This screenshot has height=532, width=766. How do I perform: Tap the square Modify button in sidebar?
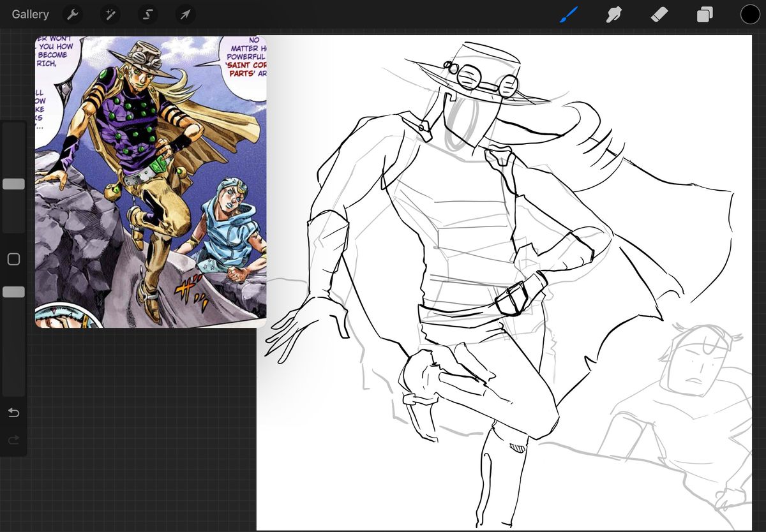coord(13,259)
